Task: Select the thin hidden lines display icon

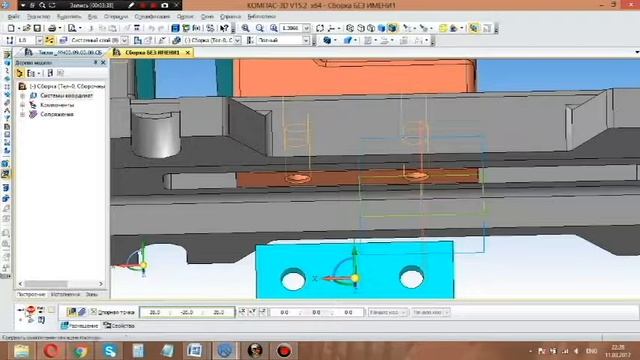Action: click(x=371, y=28)
